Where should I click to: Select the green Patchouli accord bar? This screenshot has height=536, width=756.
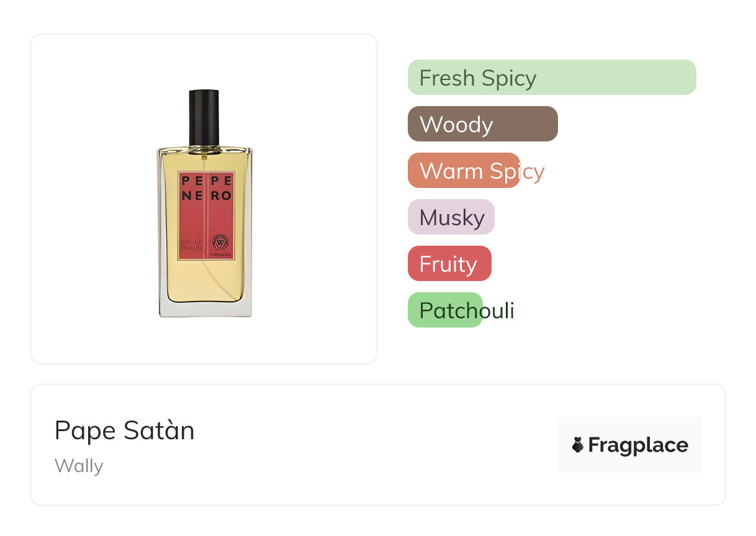pos(445,310)
